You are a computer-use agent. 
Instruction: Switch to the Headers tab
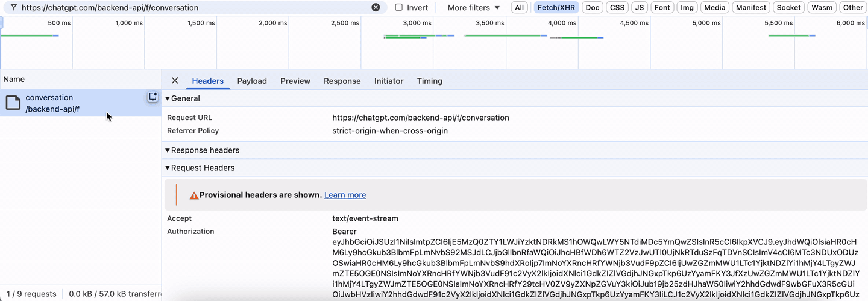point(207,81)
